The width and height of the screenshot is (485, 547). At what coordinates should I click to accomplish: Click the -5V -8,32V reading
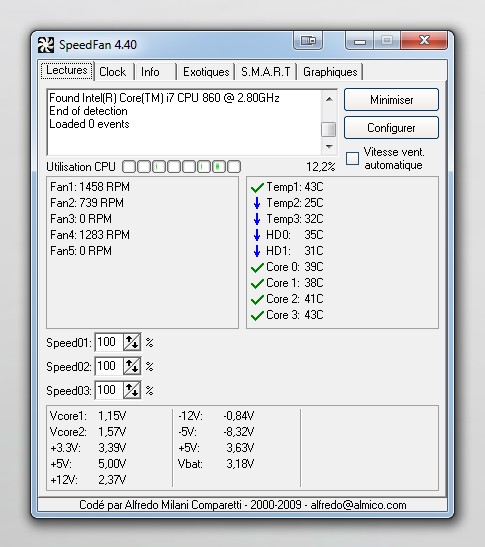216,432
